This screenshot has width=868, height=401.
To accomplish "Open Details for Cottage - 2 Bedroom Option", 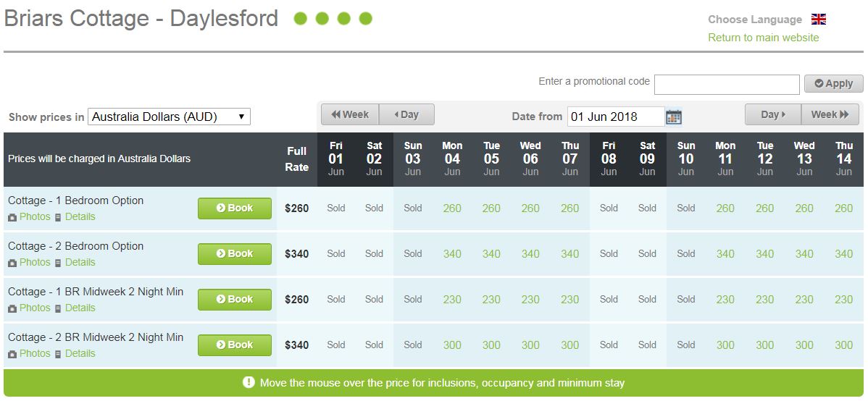I will click(x=80, y=262).
